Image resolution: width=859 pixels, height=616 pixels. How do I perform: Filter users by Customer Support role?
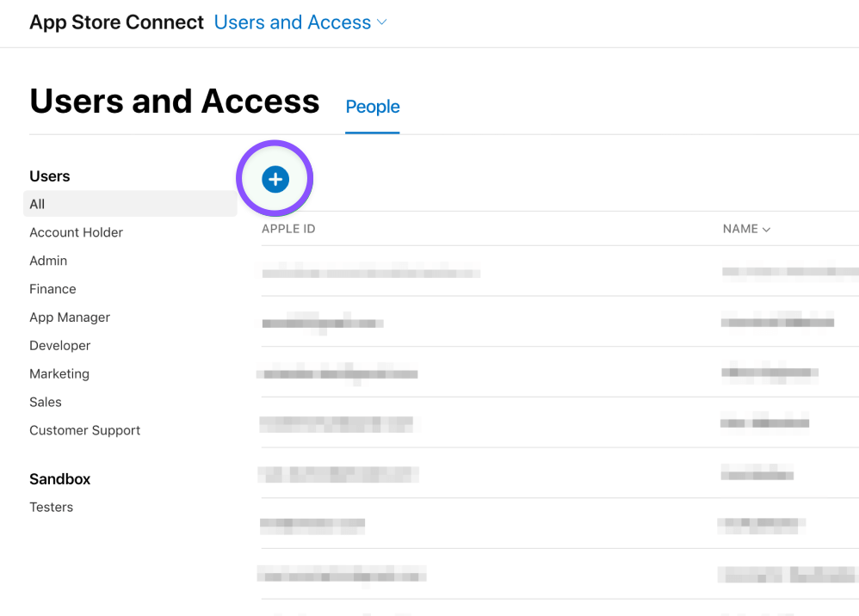pyautogui.click(x=85, y=430)
